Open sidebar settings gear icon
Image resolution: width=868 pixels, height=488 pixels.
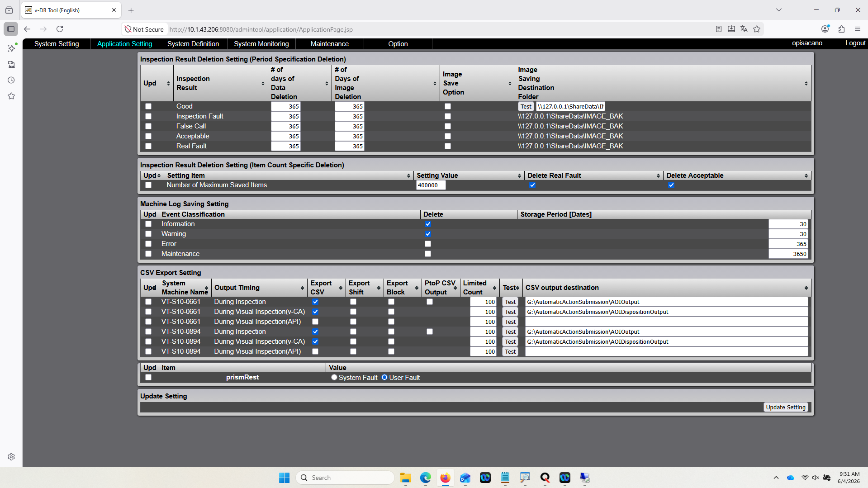click(11, 457)
